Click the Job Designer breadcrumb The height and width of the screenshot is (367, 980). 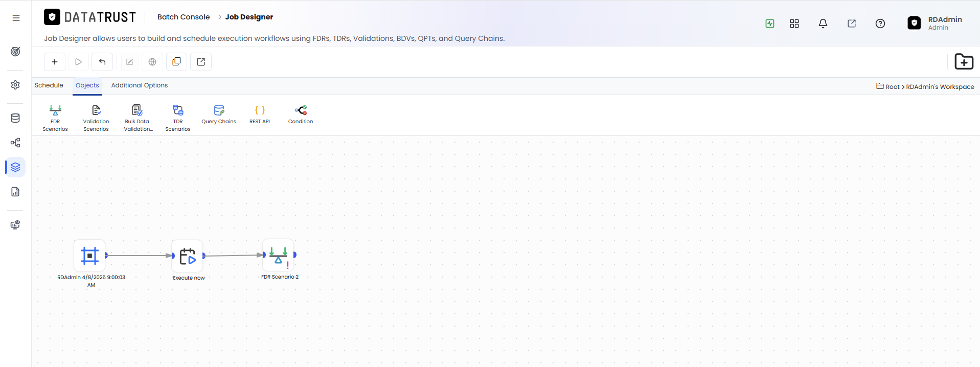[x=249, y=17]
